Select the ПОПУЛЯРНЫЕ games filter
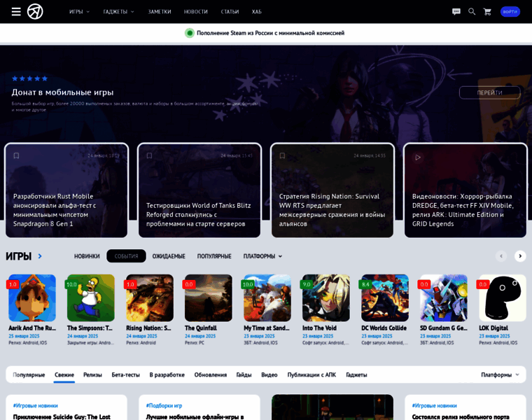The width and height of the screenshot is (532, 420). tap(214, 256)
